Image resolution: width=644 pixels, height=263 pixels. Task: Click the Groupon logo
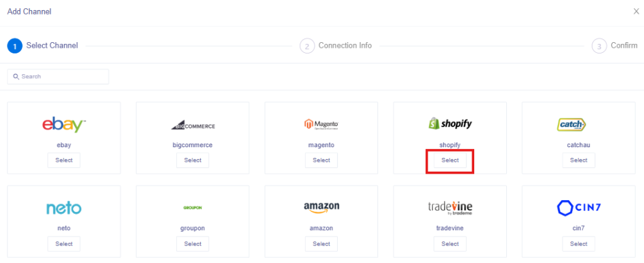point(192,208)
